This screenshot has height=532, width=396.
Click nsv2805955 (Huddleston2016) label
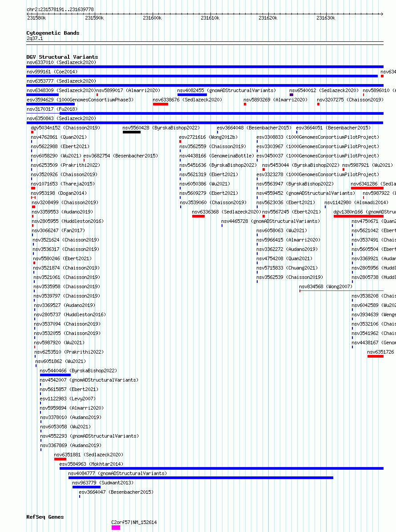(x=68, y=221)
